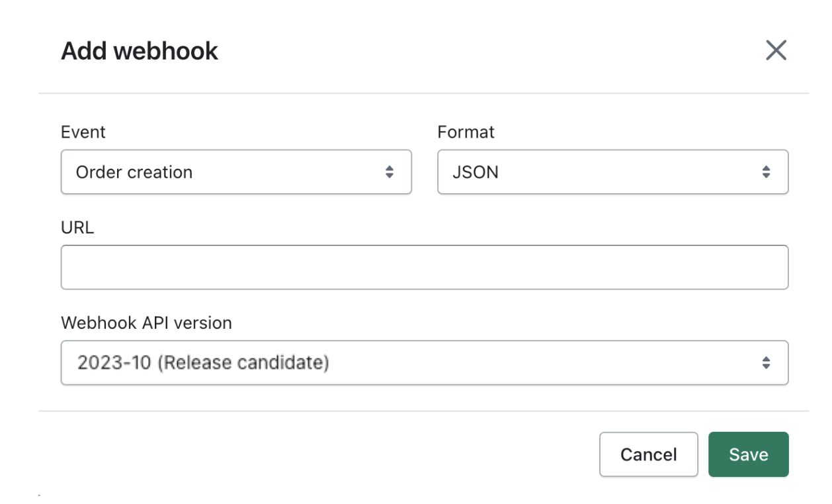Click the empty middle of the URL input box
Viewport: 832px width, 504px height.
(425, 267)
